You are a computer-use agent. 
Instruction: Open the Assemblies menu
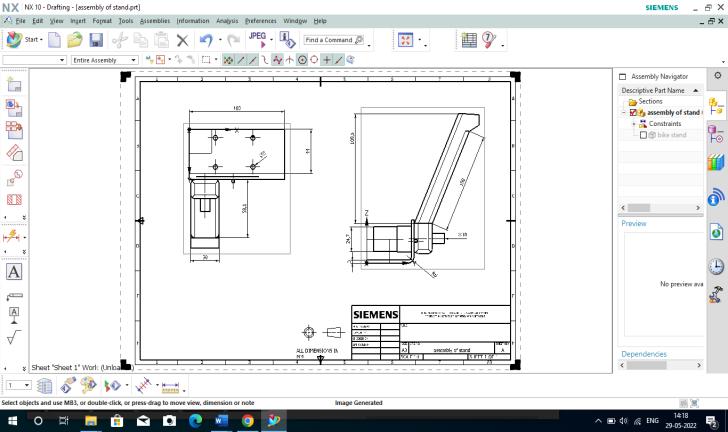(x=155, y=21)
